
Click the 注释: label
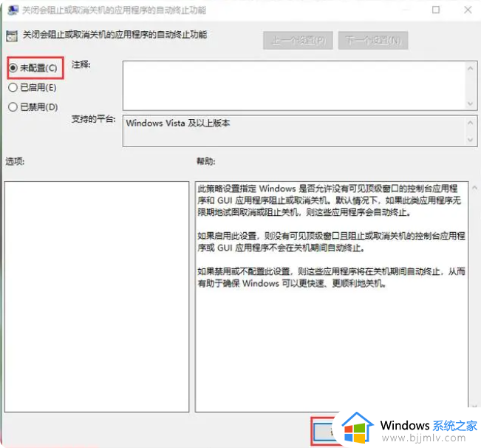click(x=81, y=65)
